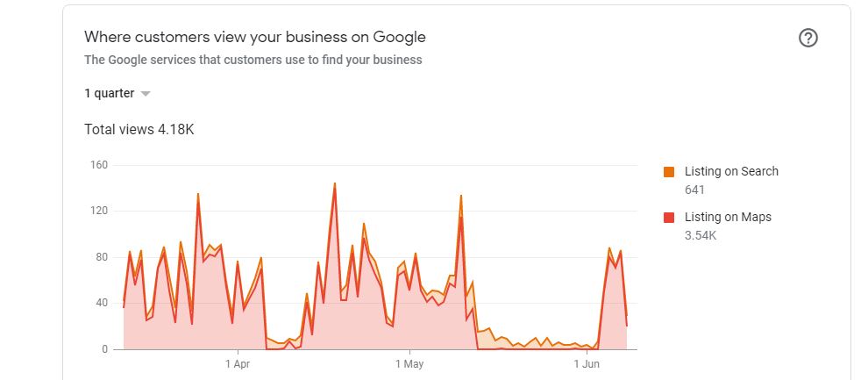The width and height of the screenshot is (868, 380).
Task: Select the Listing on Maps legend label
Action: pos(728,217)
